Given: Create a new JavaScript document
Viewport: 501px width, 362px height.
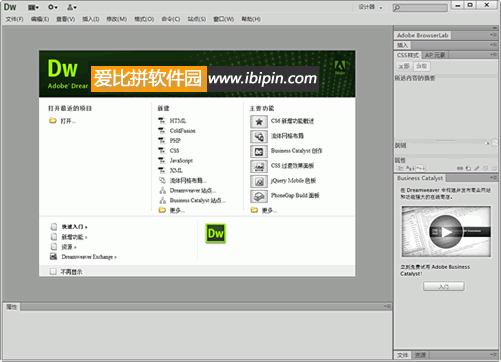Looking at the screenshot, I should (181, 161).
